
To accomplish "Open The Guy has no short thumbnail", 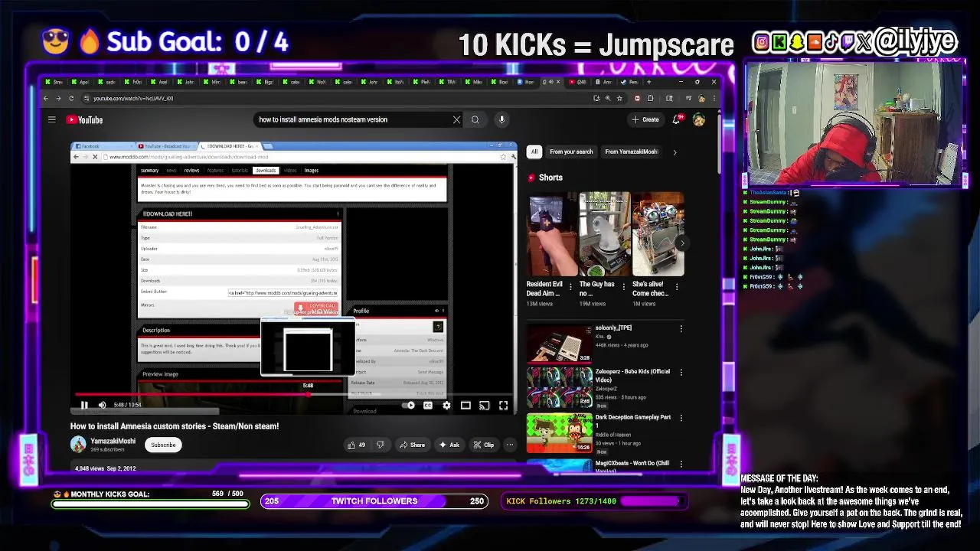I will tap(605, 233).
